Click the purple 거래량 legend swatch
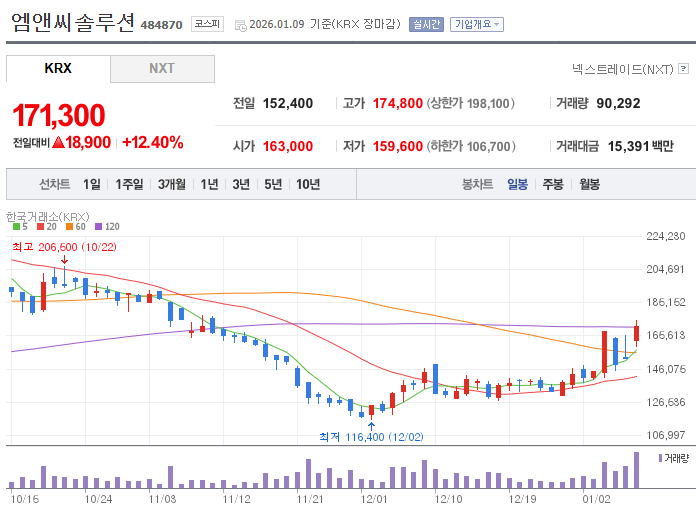Viewport: 696px width, 505px height. 660,458
